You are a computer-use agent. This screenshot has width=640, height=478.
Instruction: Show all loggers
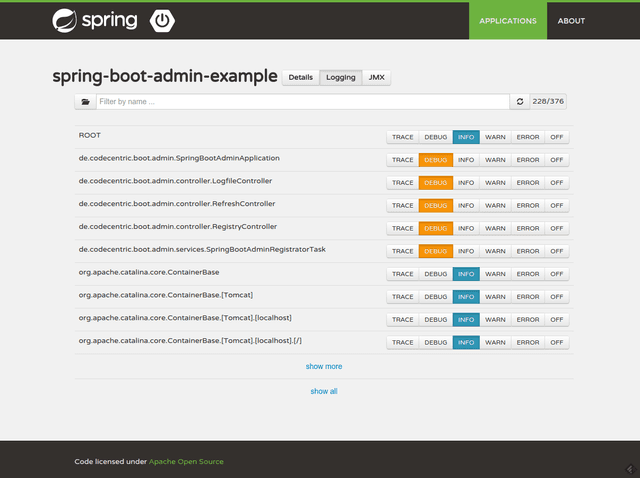point(323,391)
